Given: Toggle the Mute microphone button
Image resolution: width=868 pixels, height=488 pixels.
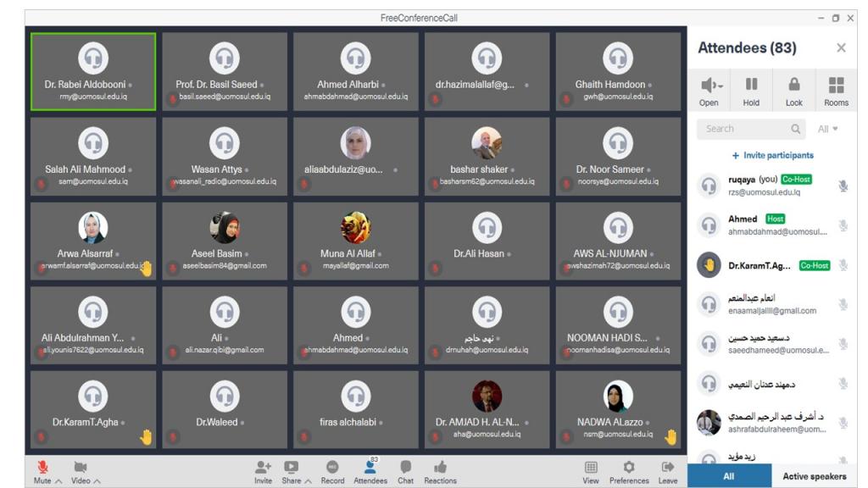Looking at the screenshot, I should 42,467.
